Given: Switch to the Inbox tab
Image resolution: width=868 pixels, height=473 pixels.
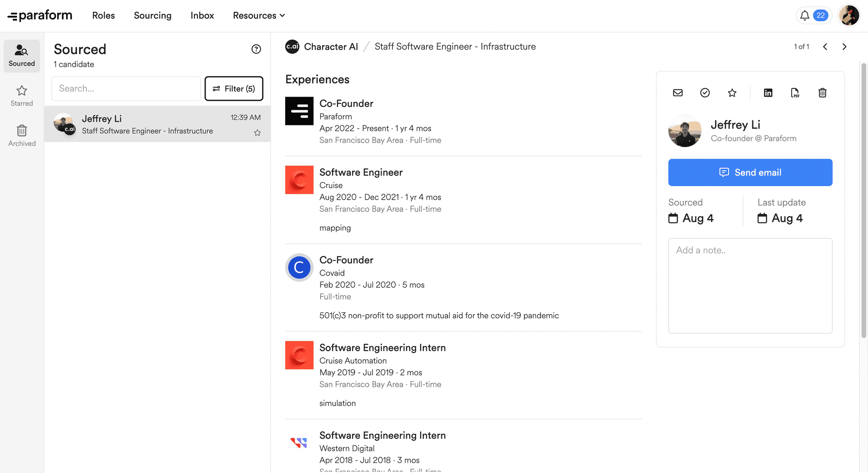Looking at the screenshot, I should click(202, 15).
